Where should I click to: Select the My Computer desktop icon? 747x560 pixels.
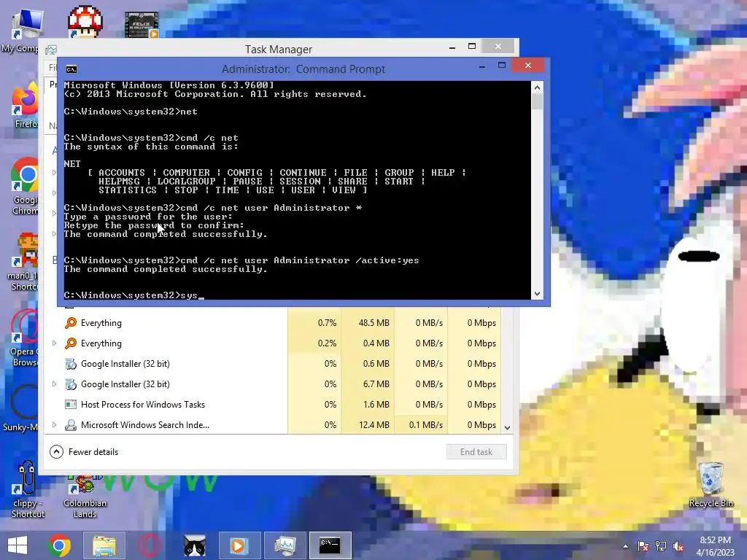pyautogui.click(x=23, y=31)
